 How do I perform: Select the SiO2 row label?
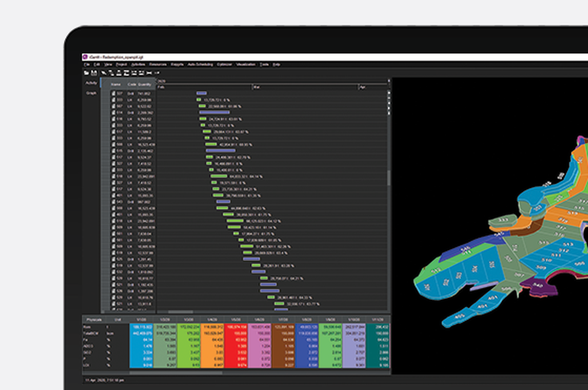(x=87, y=352)
